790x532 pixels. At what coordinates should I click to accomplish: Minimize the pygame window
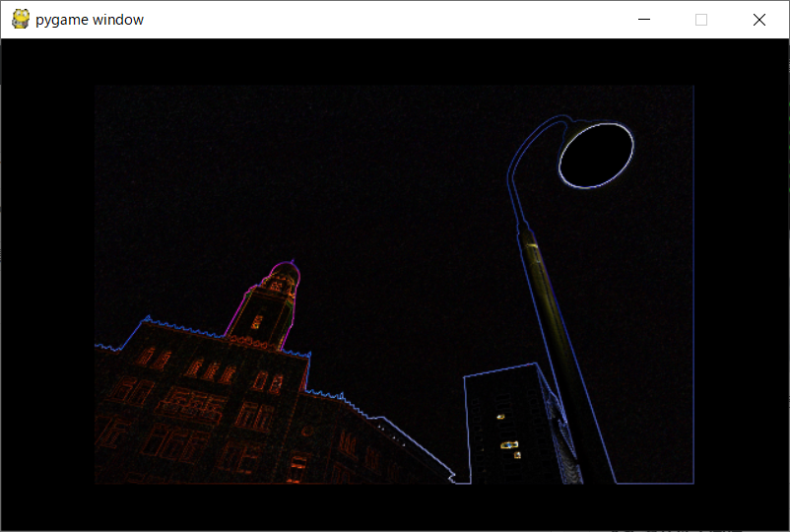click(644, 20)
